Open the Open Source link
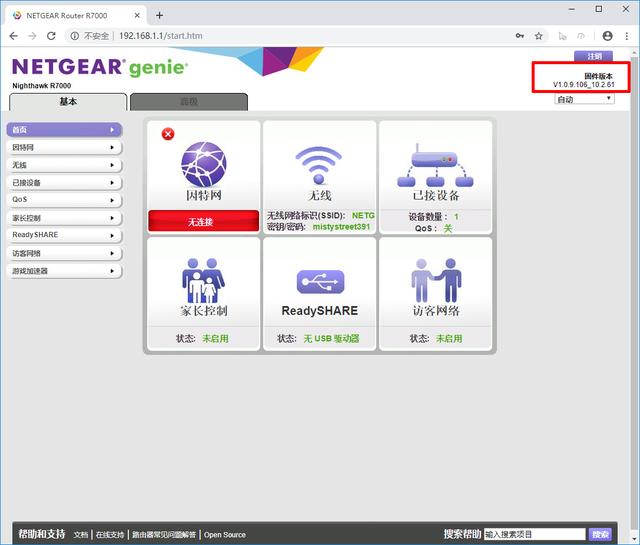The height and width of the screenshot is (545, 640). 225,534
